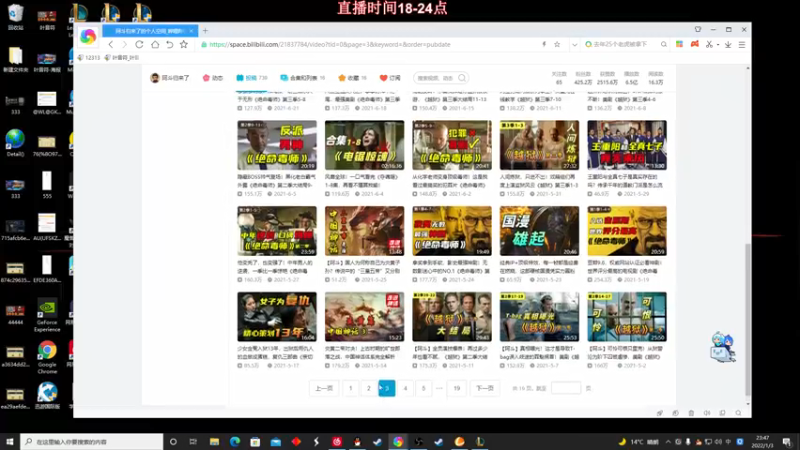Go to page 4
800x450 pixels.
click(406, 388)
